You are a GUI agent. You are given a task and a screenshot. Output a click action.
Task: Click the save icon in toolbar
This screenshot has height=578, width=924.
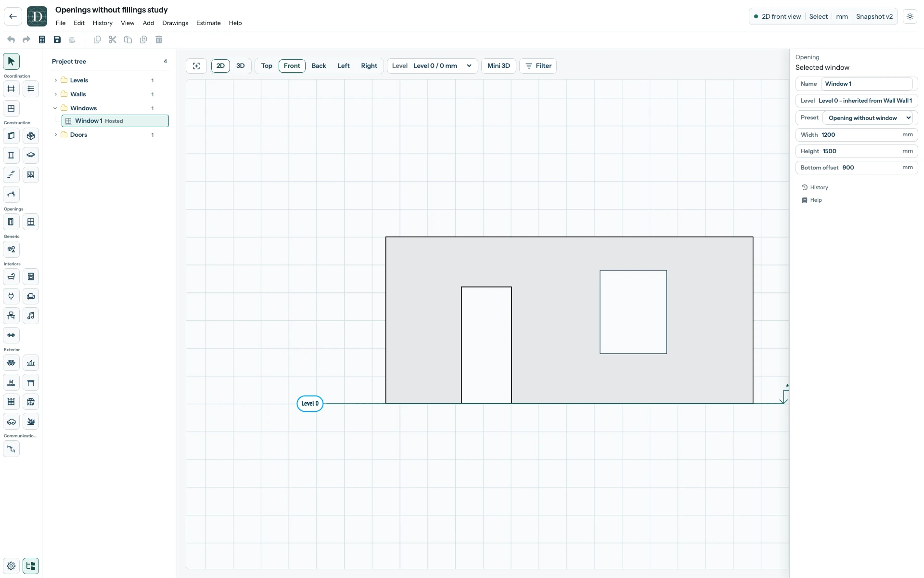coord(57,39)
